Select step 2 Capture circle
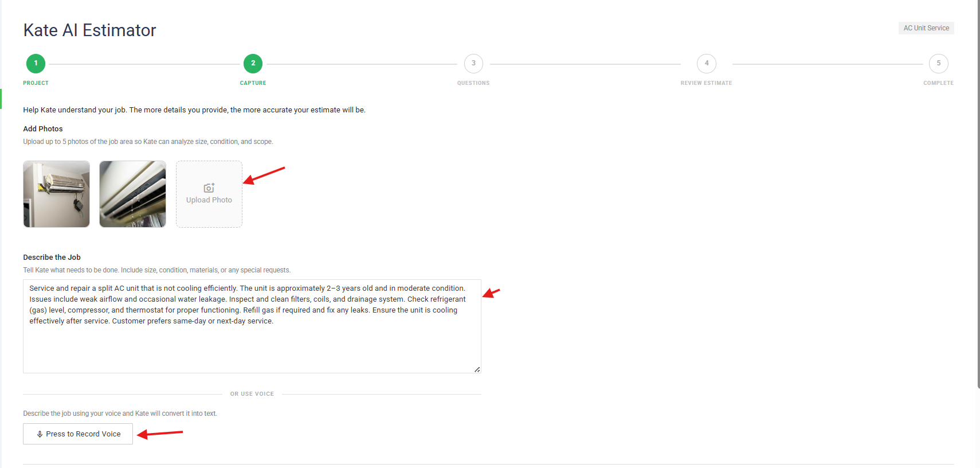980x468 pixels. [253, 64]
